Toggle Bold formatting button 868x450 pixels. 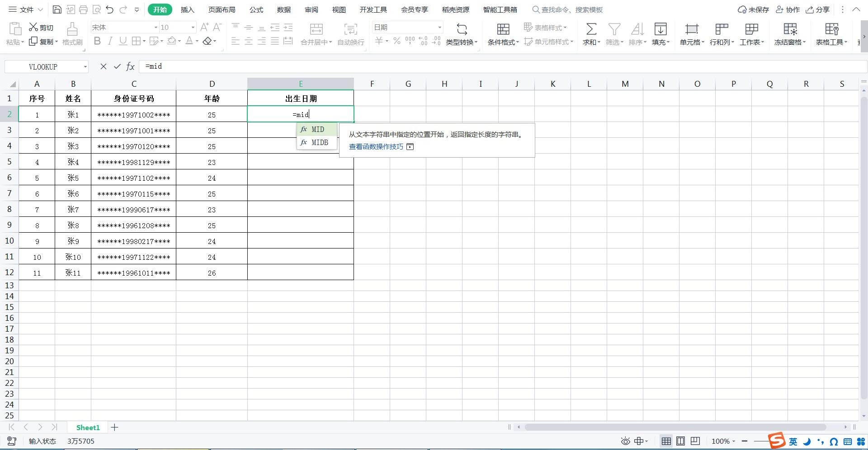(x=97, y=42)
